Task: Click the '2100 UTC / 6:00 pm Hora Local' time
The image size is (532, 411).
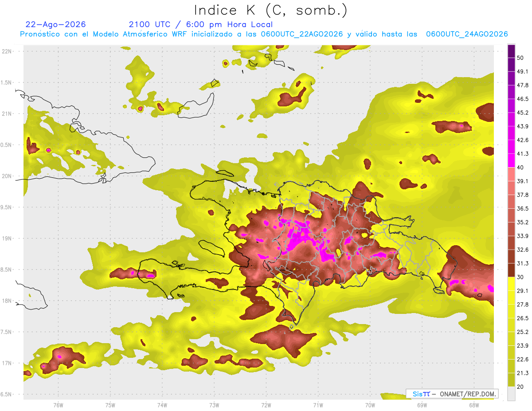Action: point(201,24)
